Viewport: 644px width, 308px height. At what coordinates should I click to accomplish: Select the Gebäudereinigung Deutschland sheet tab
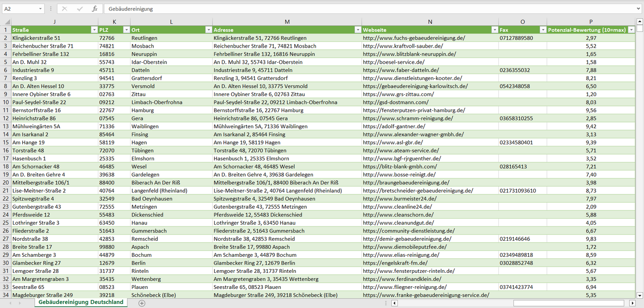coord(81,302)
